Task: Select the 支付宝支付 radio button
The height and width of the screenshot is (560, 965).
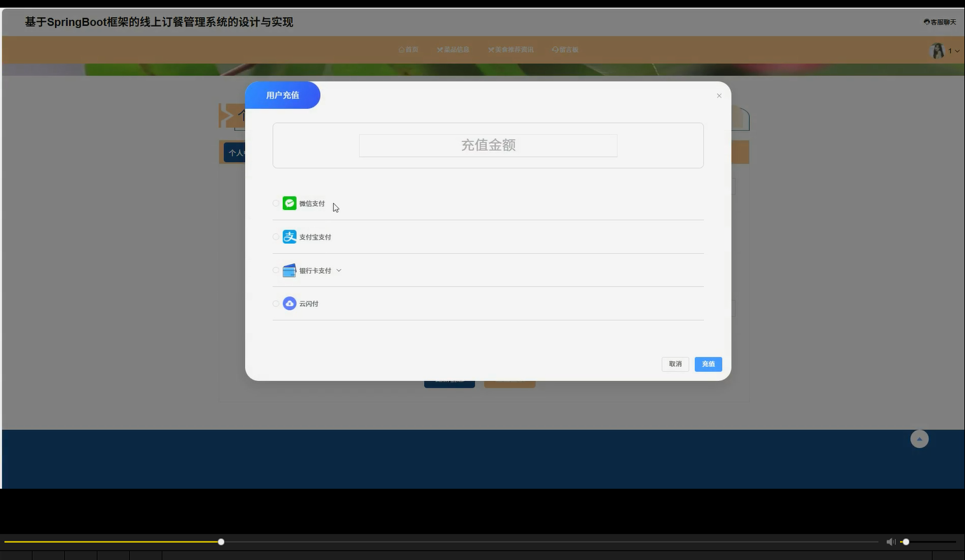Action: click(x=275, y=236)
